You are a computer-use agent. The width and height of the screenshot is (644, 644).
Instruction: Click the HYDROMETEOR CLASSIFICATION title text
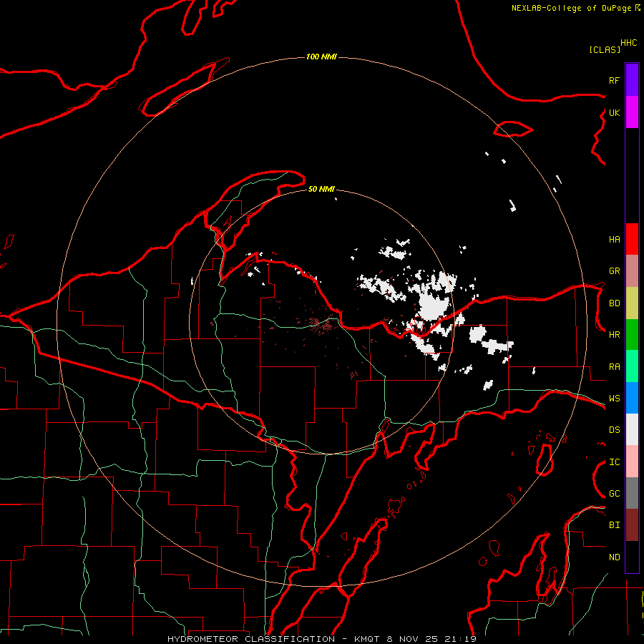(x=251, y=639)
